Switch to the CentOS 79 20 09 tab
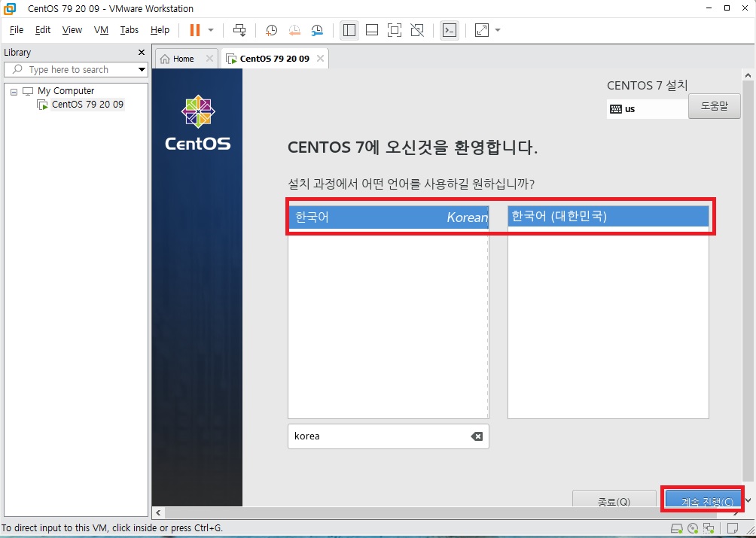Screen dimensions: 756x538 tap(274, 59)
